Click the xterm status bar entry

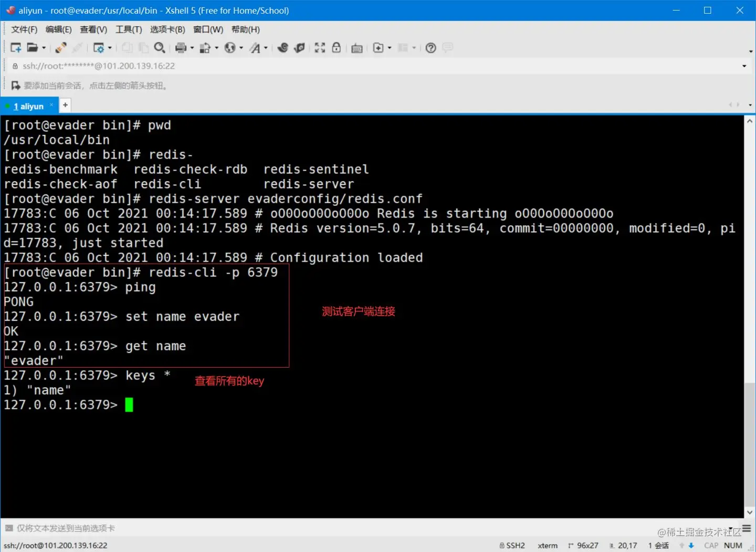(548, 546)
